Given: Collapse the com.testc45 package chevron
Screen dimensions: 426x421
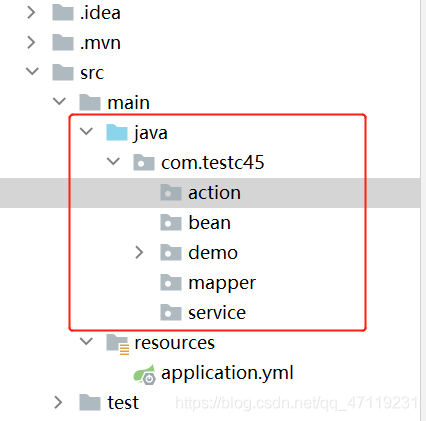Looking at the screenshot, I should 113,161.
